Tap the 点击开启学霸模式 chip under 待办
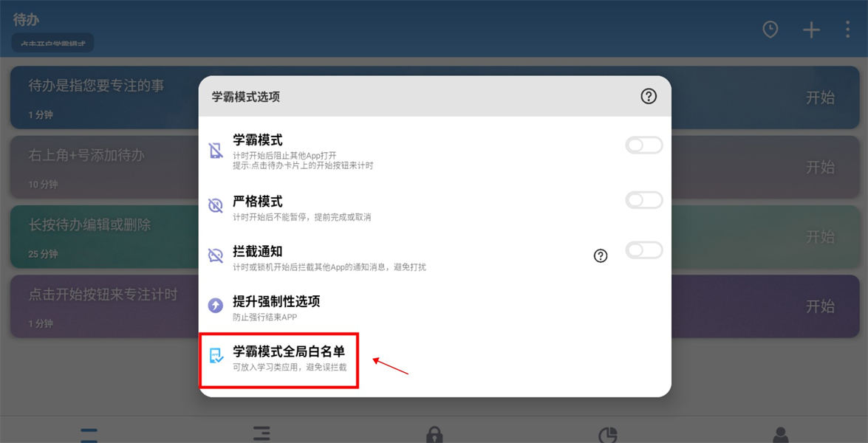This screenshot has width=868, height=443. coord(52,43)
